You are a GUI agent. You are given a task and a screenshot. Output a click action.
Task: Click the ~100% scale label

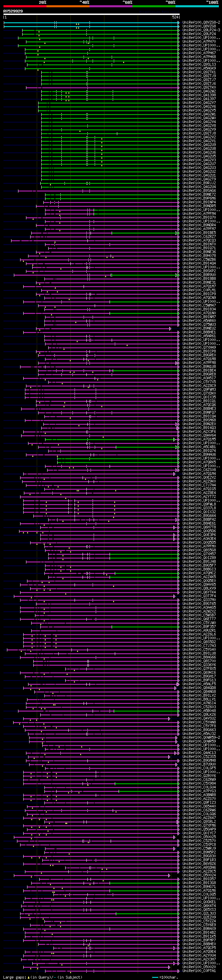coord(213,2)
